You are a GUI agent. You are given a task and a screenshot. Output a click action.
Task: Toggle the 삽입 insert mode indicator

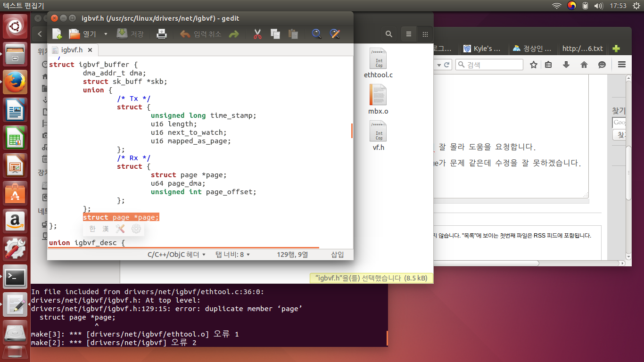tap(338, 255)
